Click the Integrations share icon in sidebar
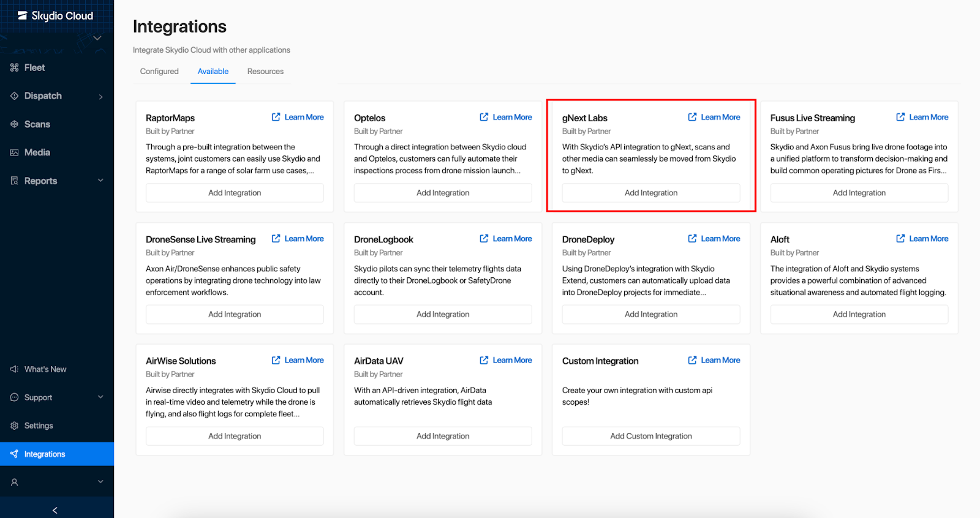 coord(14,454)
